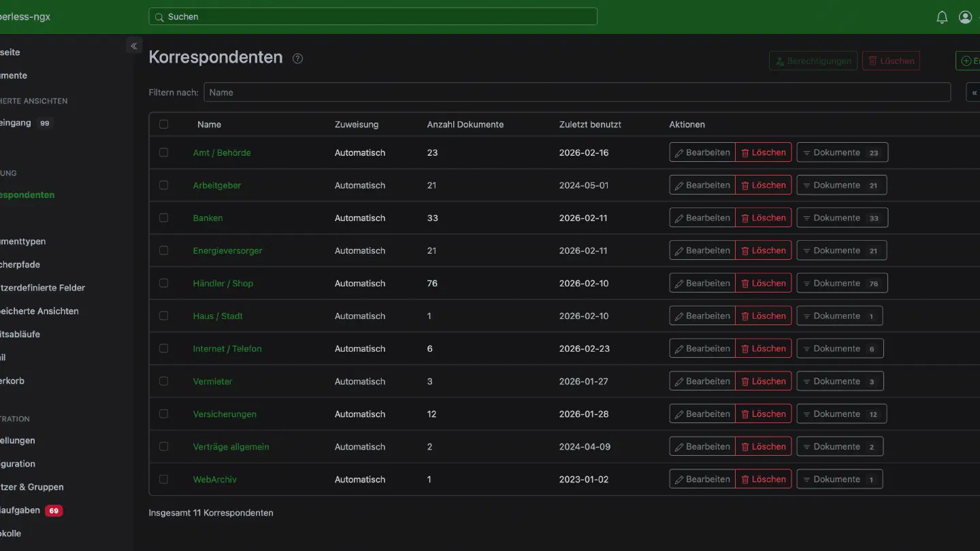Viewport: 980px width, 551px height.
Task: Delete the Arbeitgeber correspondent
Action: pos(764,185)
